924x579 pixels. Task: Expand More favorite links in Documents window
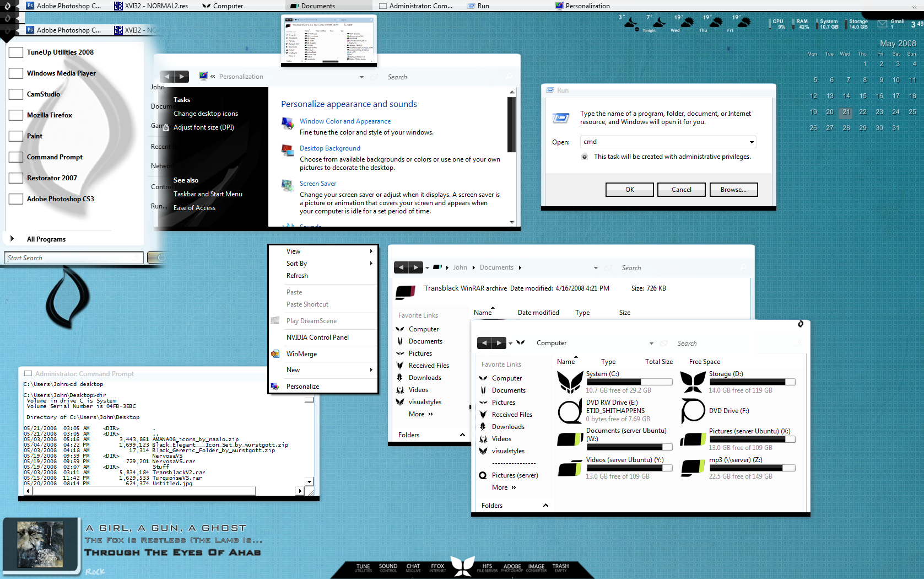pos(421,414)
